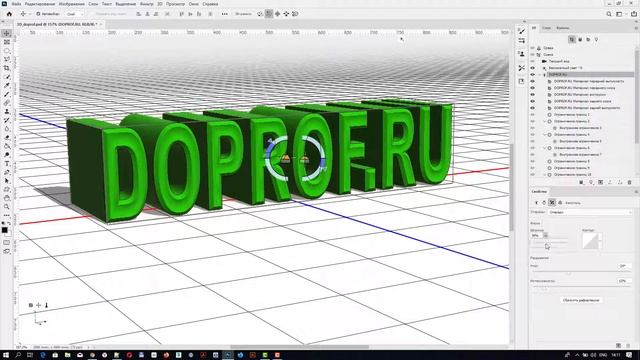Select the Текущий вид row in 3D panel
The image size is (640, 360).
559,61
